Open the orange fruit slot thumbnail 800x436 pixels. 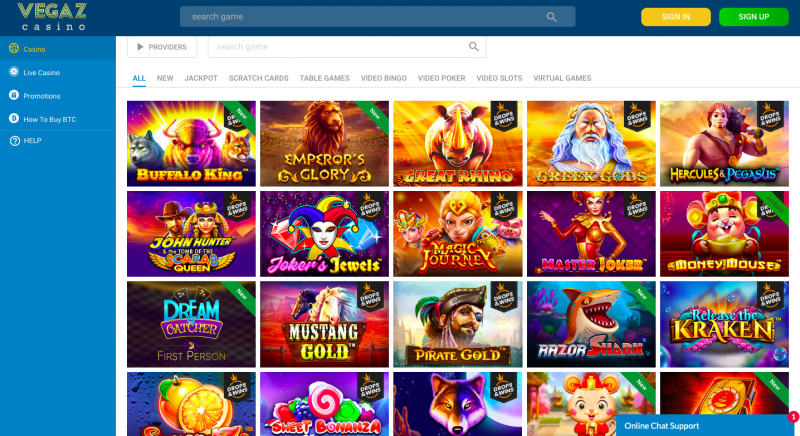(x=191, y=404)
